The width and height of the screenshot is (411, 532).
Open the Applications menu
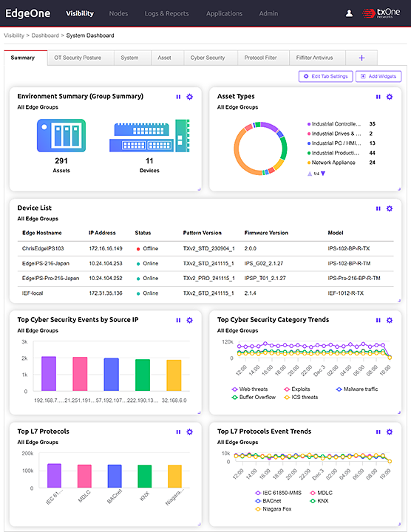224,13
